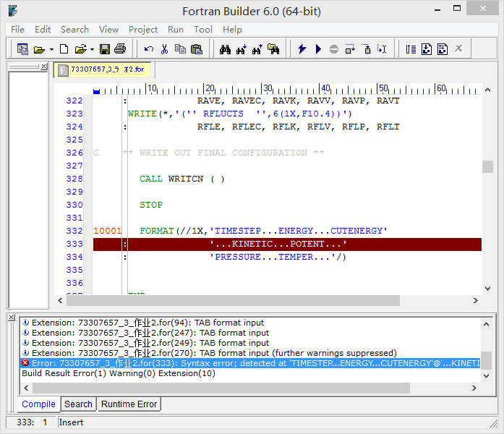Click the Run blue arrow icon
The width and height of the screenshot is (504, 434).
(318, 49)
